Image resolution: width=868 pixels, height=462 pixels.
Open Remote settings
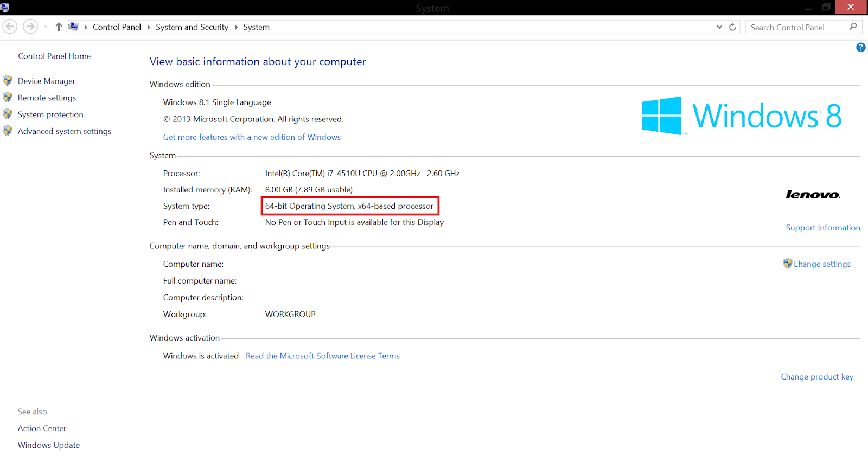(x=47, y=98)
